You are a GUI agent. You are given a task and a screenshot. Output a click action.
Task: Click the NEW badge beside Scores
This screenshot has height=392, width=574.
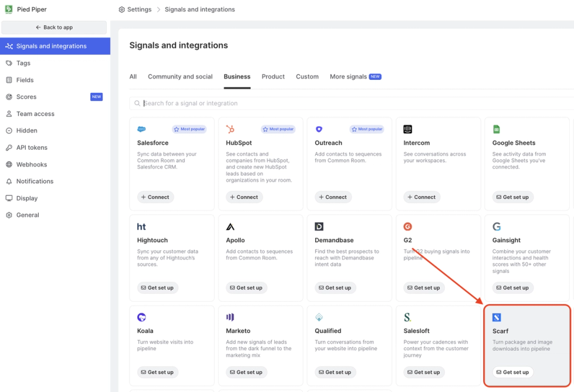coord(96,97)
